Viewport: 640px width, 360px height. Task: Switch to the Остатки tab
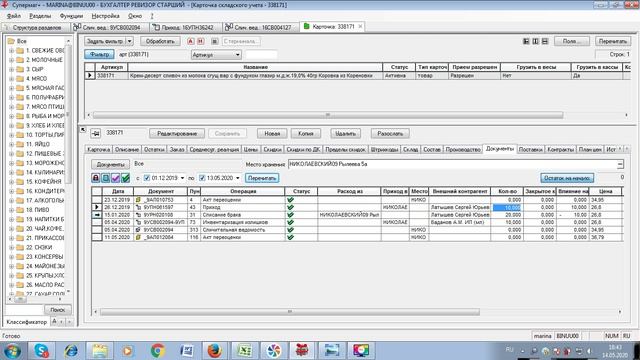[154, 150]
